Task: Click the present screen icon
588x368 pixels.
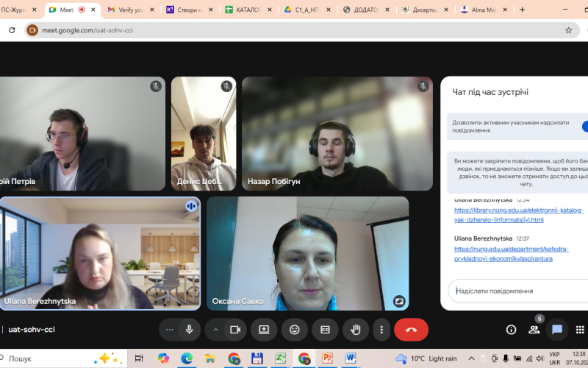Action: (x=264, y=330)
